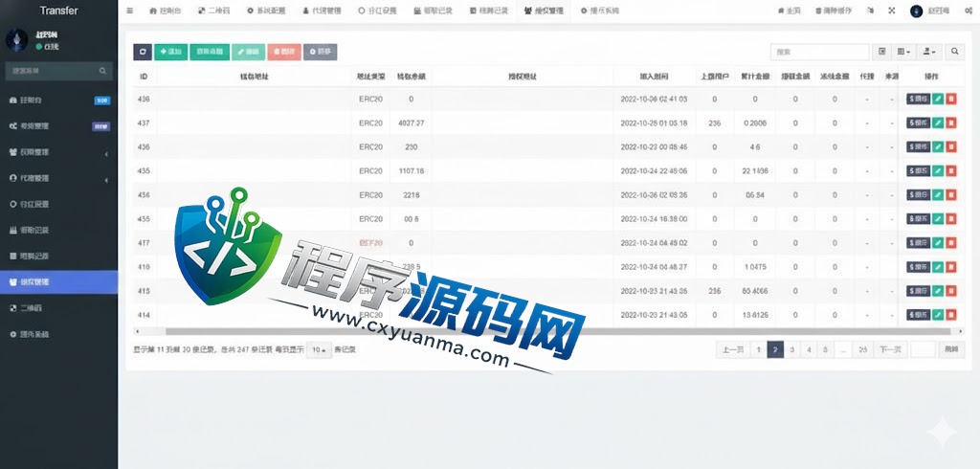The image size is (980, 469).
Task: Click dollar button in row 456
Action: point(918,195)
